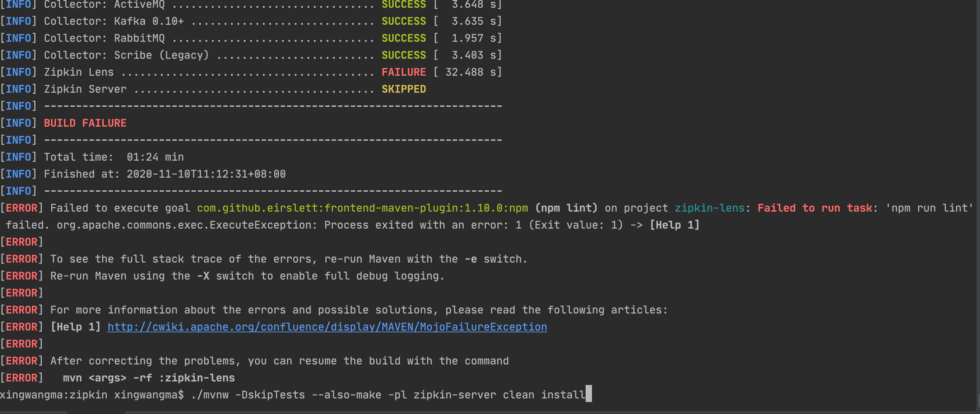Click the Total time: 01:24 min line
980x414 pixels.
[114, 157]
